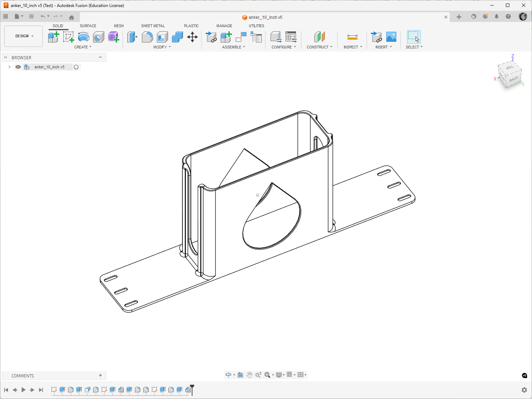Screen dimensions: 532x399
Task: Close the anker_10_inch v5 document tab
Action: 446,17
